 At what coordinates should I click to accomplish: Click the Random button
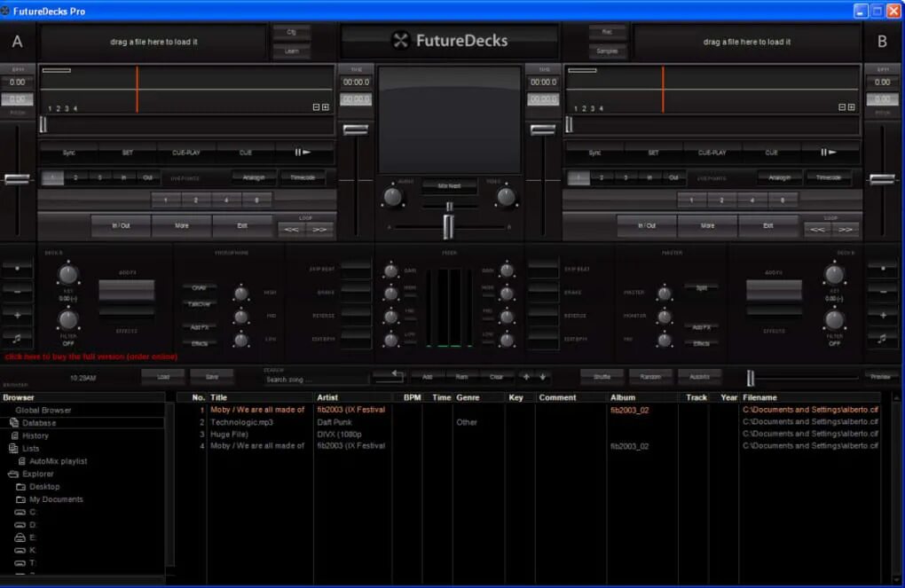pos(650,377)
